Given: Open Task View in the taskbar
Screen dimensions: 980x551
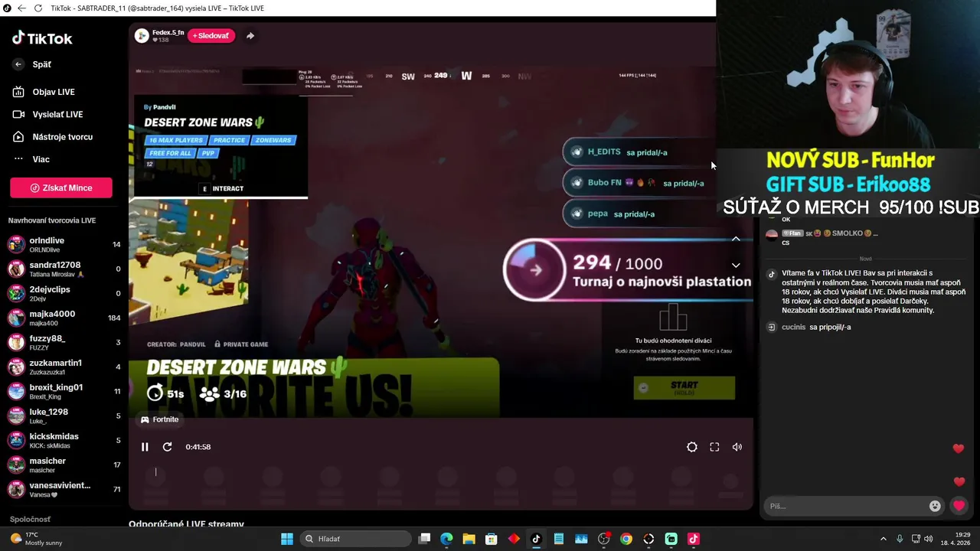Looking at the screenshot, I should tap(425, 539).
